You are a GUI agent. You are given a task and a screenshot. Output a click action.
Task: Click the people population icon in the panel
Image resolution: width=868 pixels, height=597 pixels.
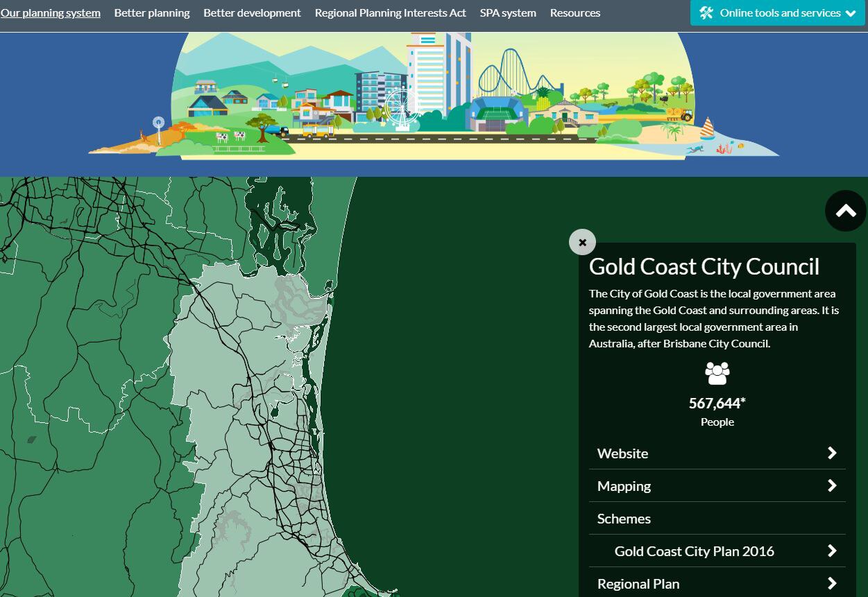click(717, 373)
